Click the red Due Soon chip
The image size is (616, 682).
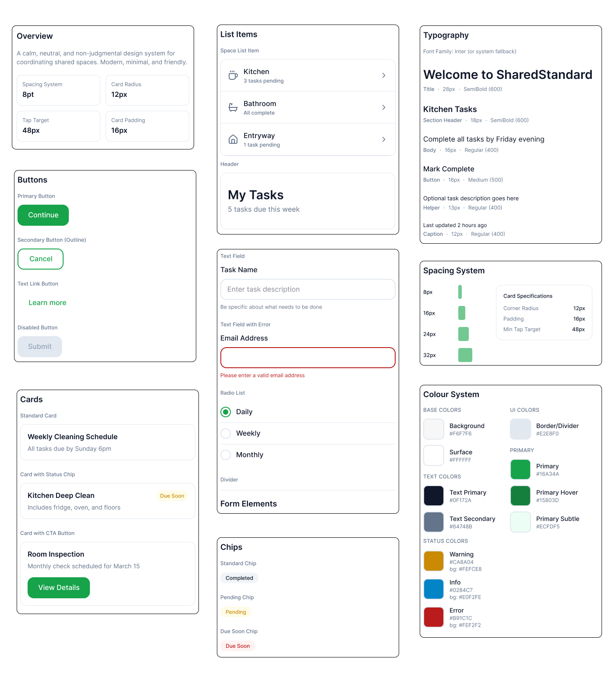click(237, 646)
